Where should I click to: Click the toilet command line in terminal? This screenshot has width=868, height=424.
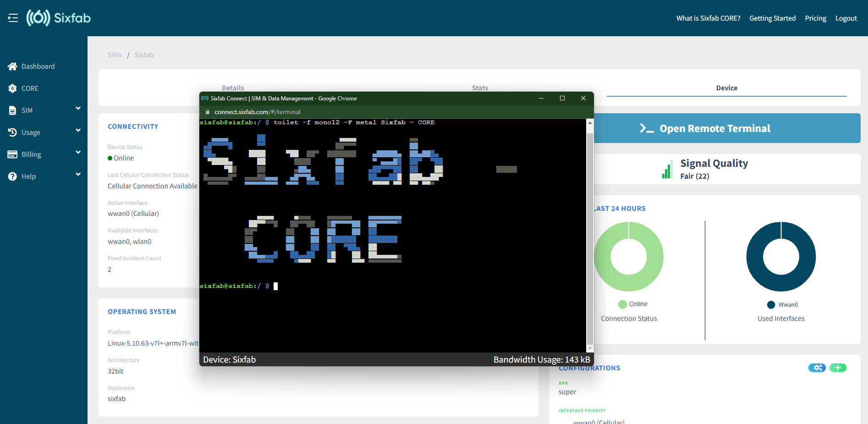pos(354,122)
